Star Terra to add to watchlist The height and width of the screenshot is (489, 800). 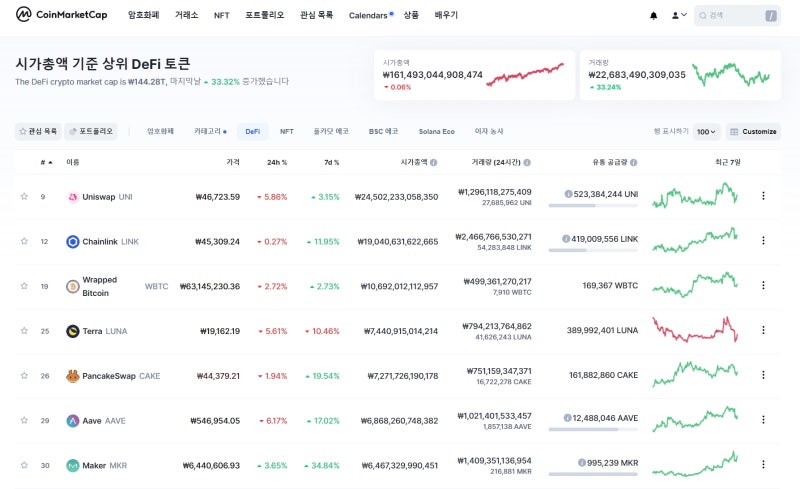point(24,331)
